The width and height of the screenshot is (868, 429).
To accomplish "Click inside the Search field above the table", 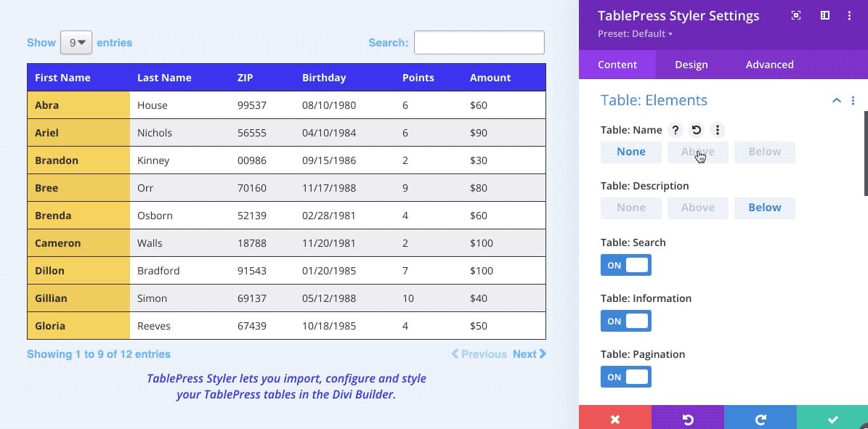I will point(479,42).
